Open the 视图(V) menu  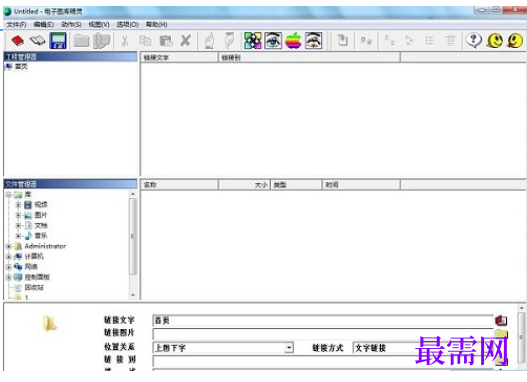pyautogui.click(x=99, y=25)
